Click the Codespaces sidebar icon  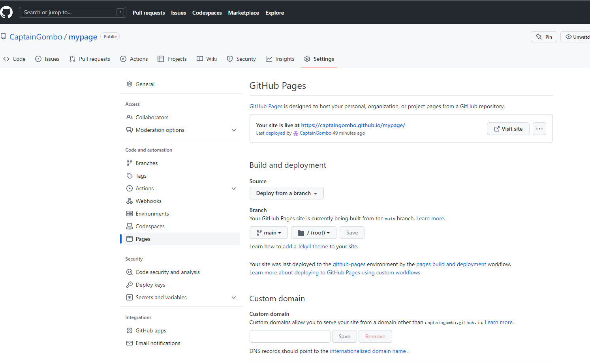click(130, 226)
